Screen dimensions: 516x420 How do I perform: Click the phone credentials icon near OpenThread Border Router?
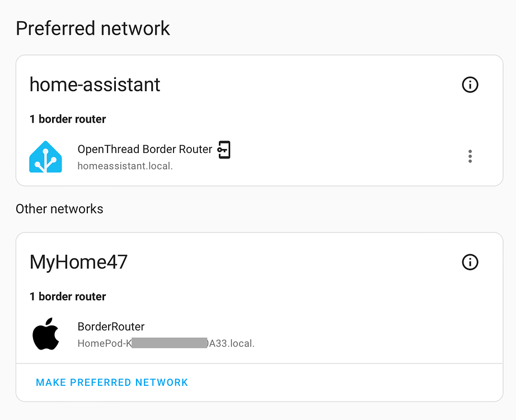(223, 150)
